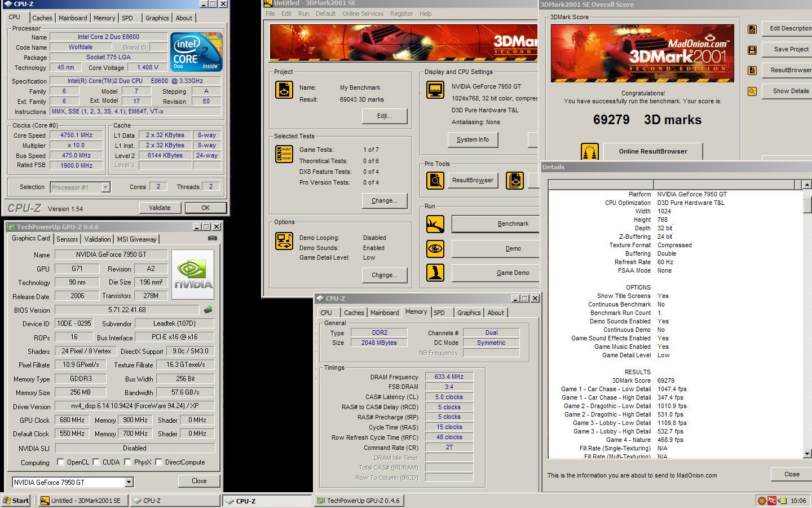Open the Help menu in 3DMark

[x=425, y=14]
